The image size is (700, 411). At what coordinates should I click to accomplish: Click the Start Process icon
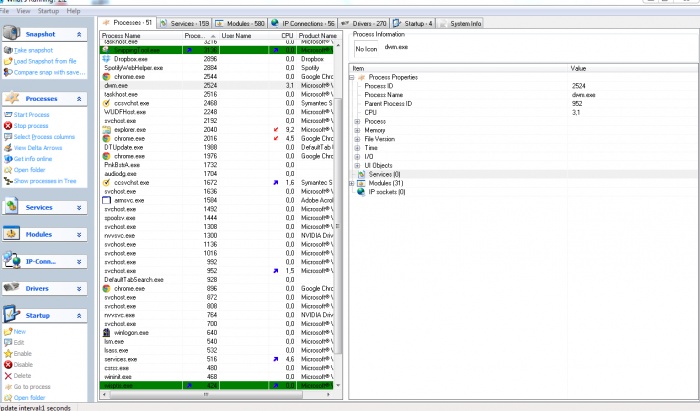[8, 115]
